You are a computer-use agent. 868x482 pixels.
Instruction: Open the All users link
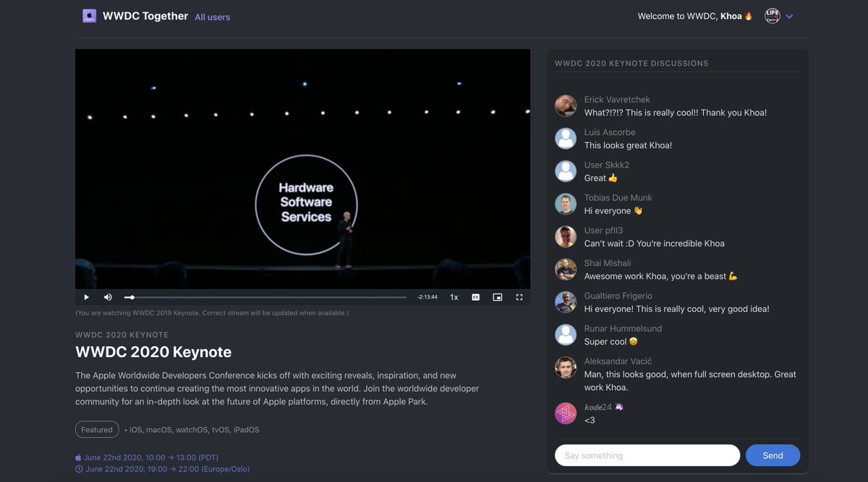213,17
